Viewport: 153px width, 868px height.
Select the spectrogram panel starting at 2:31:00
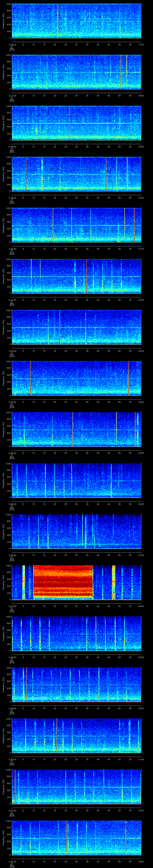[76, 786]
